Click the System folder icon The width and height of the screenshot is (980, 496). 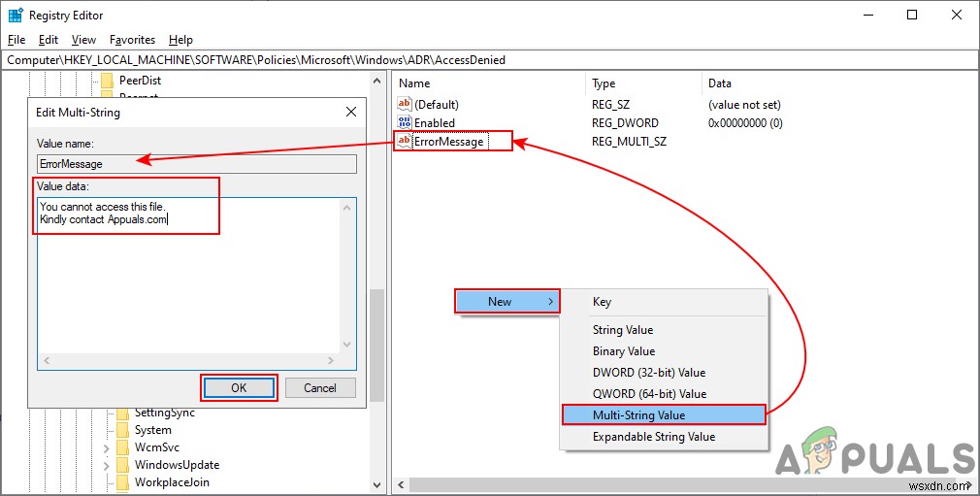(x=122, y=430)
